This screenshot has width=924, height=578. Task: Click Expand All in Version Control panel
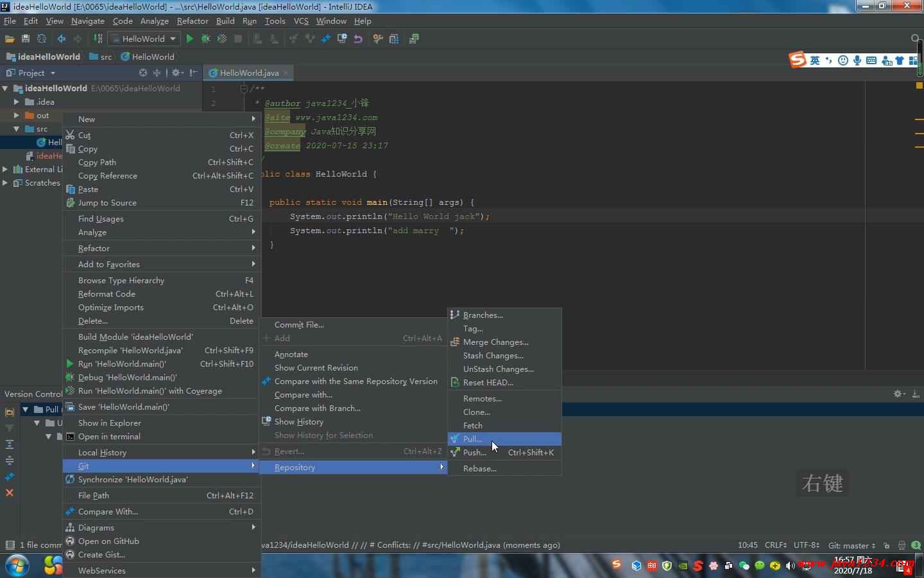[10, 444]
